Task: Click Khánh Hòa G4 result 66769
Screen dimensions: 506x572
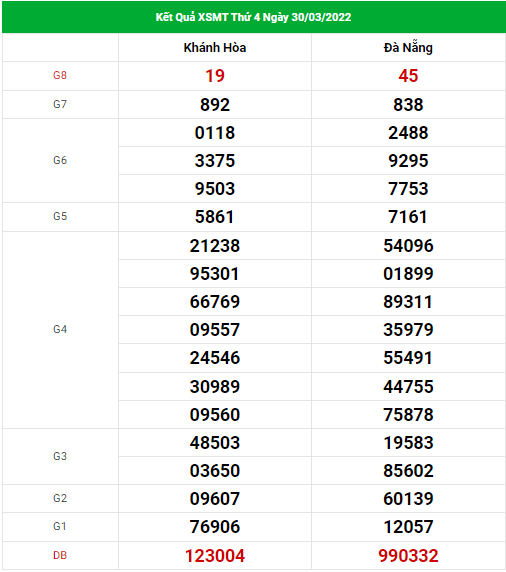Action: (215, 302)
